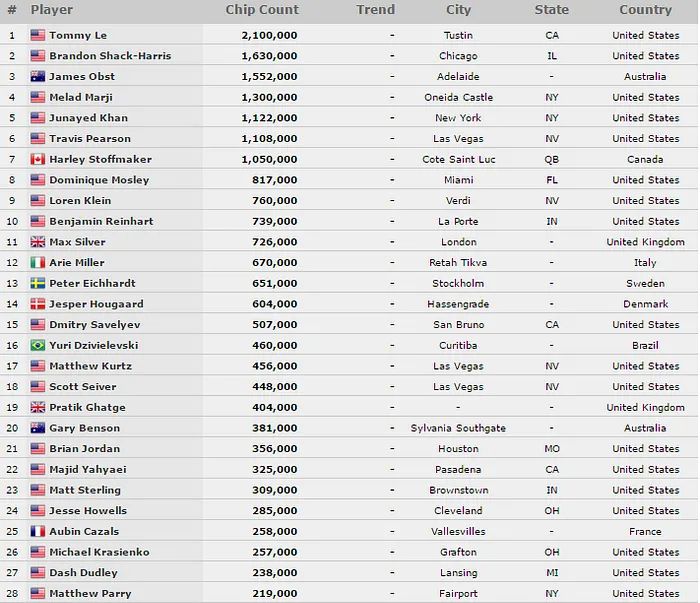Sort by the City column header
Screen dimensions: 700x603
458,10
